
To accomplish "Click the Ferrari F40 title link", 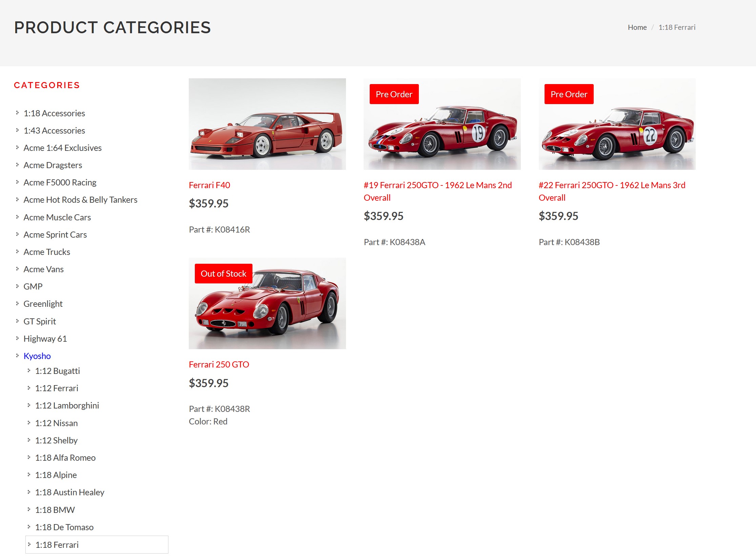I will pyautogui.click(x=209, y=185).
